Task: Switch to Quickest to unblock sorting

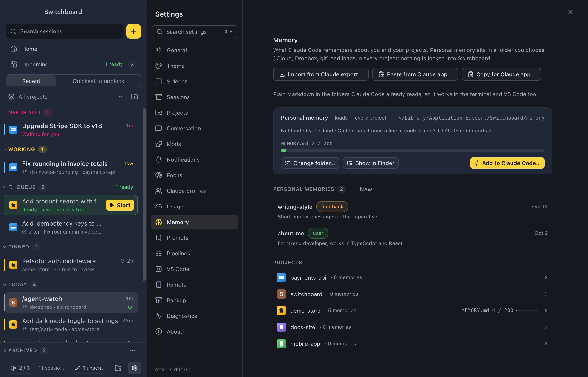Action: click(x=98, y=81)
